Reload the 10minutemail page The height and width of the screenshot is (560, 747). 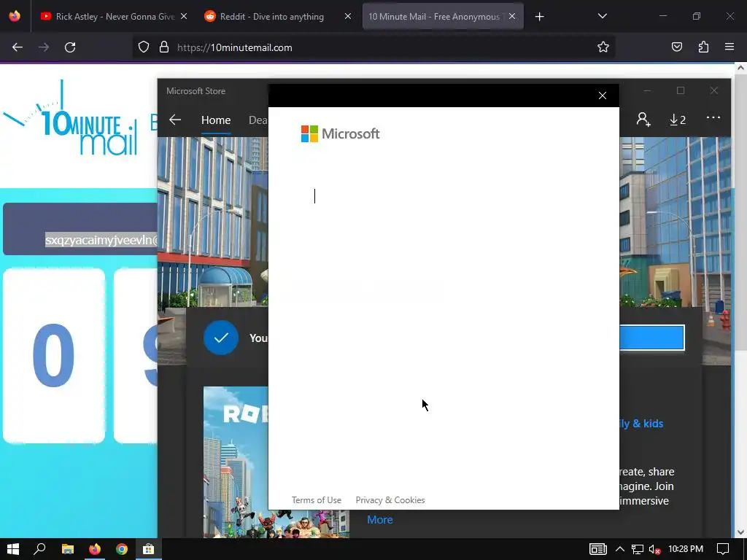coord(70,47)
